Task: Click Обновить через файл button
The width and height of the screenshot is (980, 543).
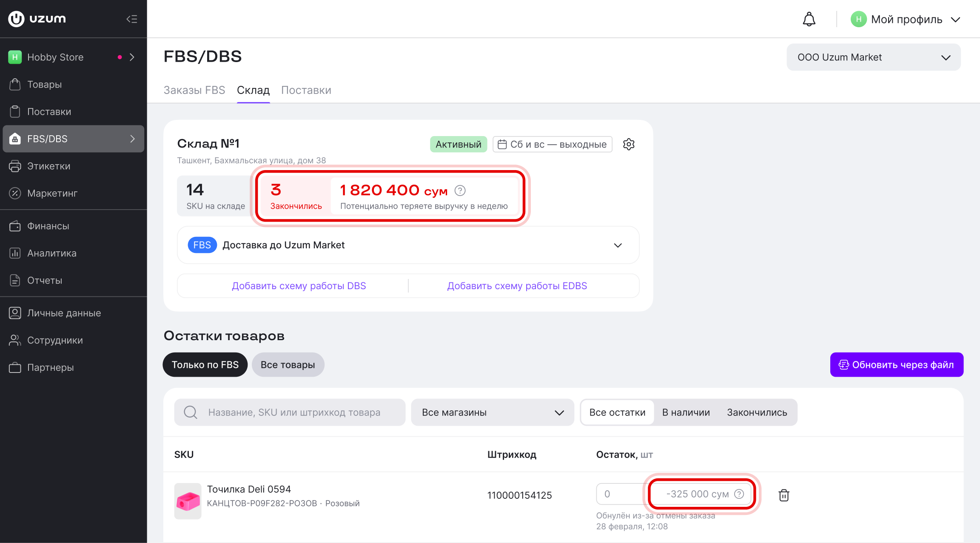Action: pos(897,364)
